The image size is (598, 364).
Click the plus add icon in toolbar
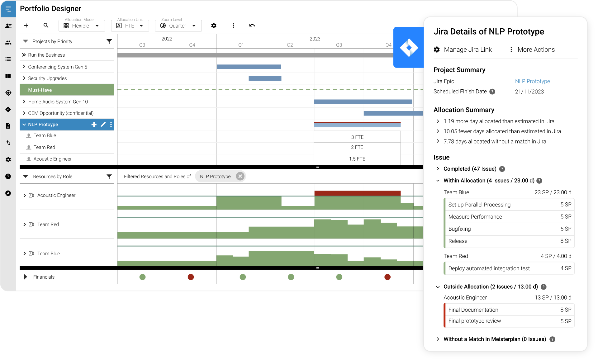point(26,26)
